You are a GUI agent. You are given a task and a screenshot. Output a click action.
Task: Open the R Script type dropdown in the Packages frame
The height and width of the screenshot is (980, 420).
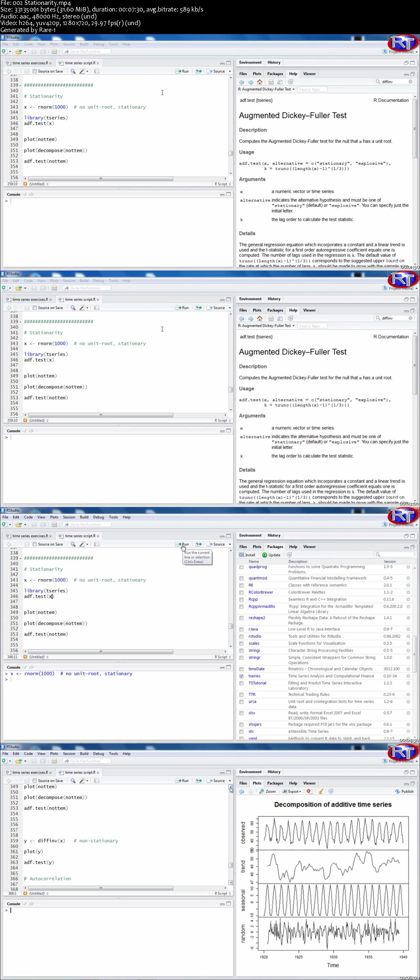coord(223,657)
